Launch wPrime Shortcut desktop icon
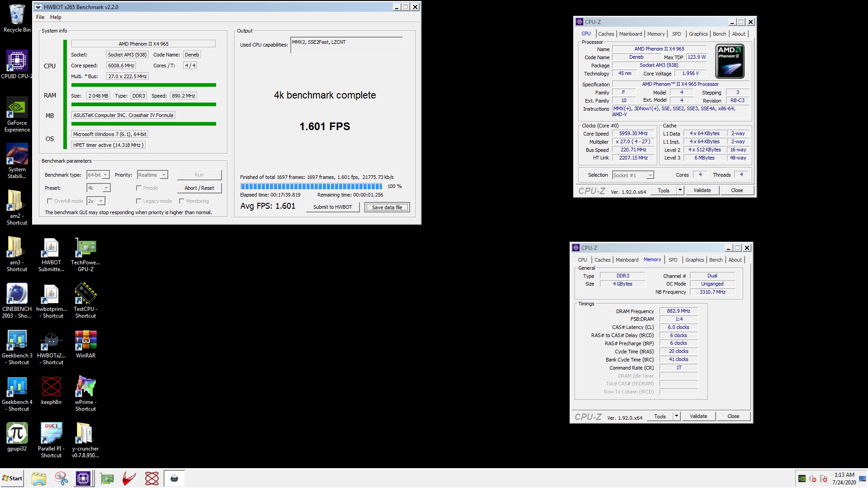The height and width of the screenshot is (488, 868). [x=85, y=394]
